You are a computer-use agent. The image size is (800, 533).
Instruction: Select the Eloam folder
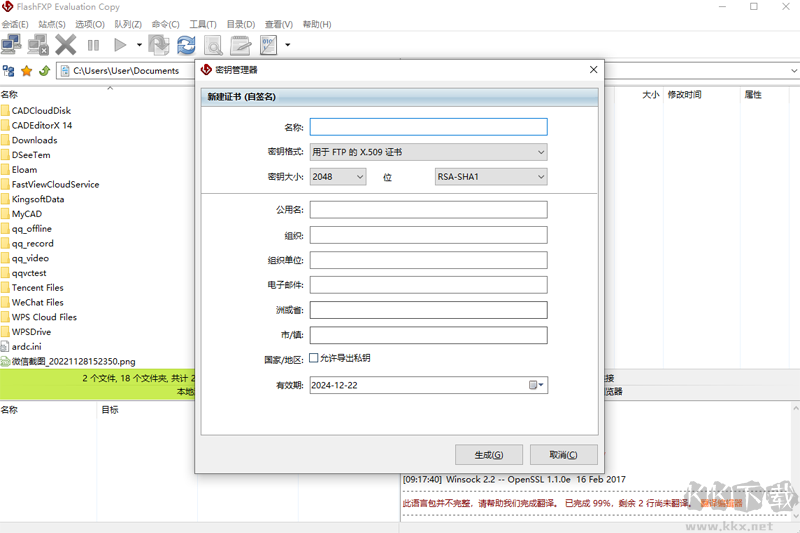24,170
